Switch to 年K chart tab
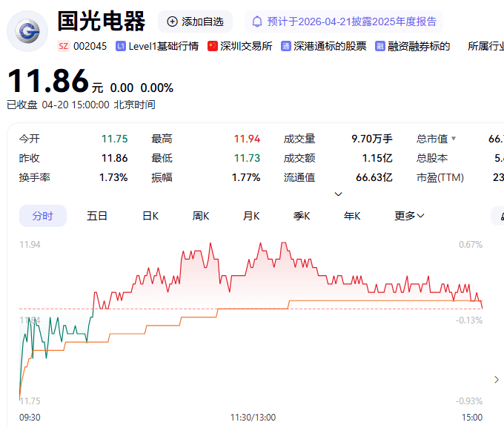Viewport: 504px width, 428px height. (352, 216)
